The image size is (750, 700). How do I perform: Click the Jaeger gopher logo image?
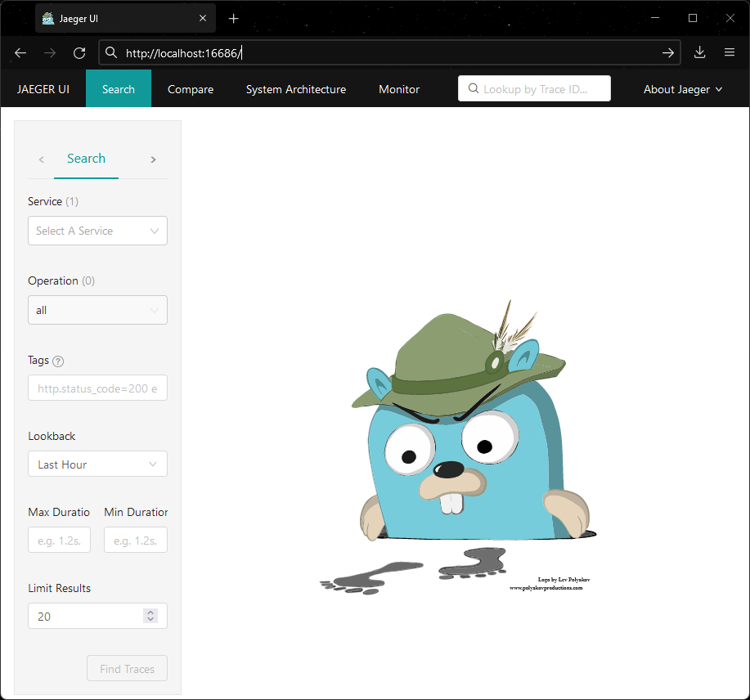(458, 448)
